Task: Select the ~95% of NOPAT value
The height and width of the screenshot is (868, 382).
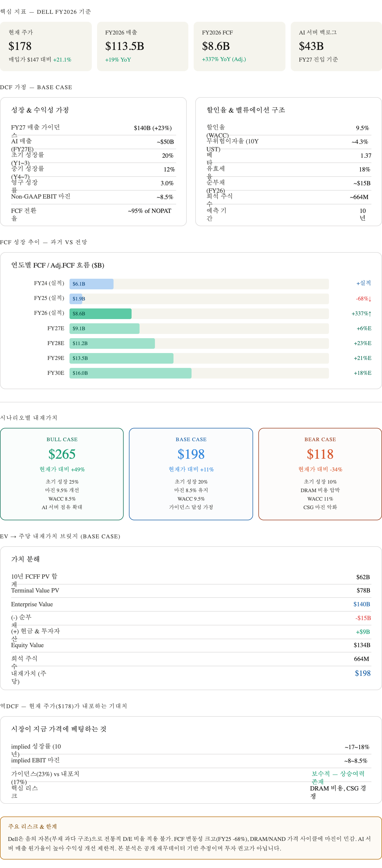Action: click(150, 211)
